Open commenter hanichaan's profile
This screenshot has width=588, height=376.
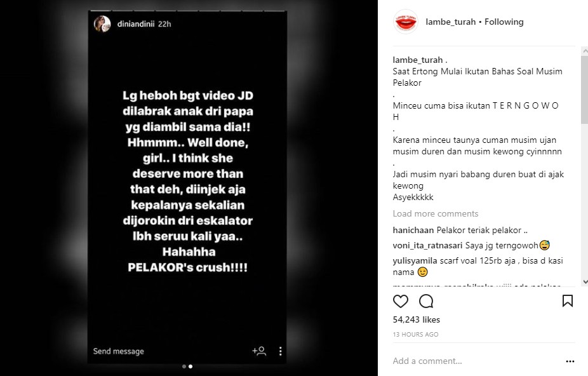(x=413, y=230)
